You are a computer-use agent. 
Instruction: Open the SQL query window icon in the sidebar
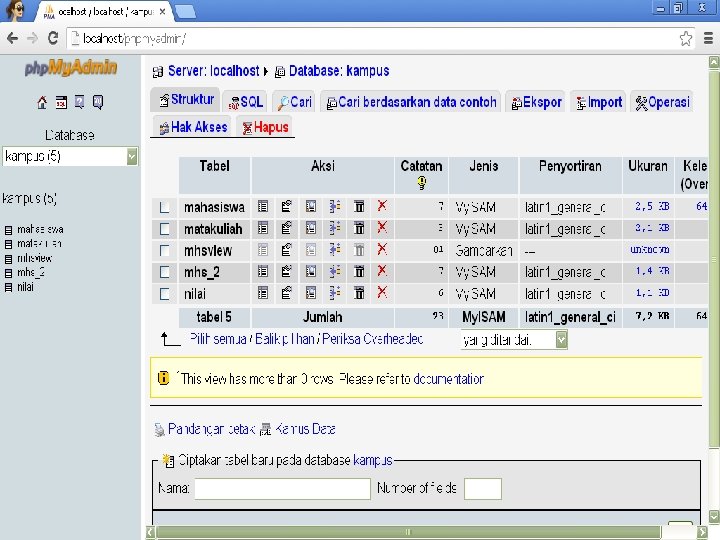61,102
